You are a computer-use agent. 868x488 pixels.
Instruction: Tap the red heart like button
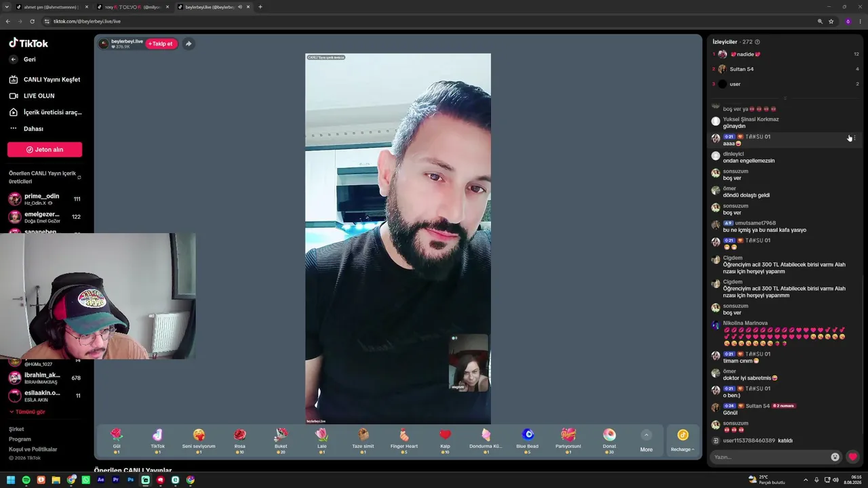(x=853, y=457)
